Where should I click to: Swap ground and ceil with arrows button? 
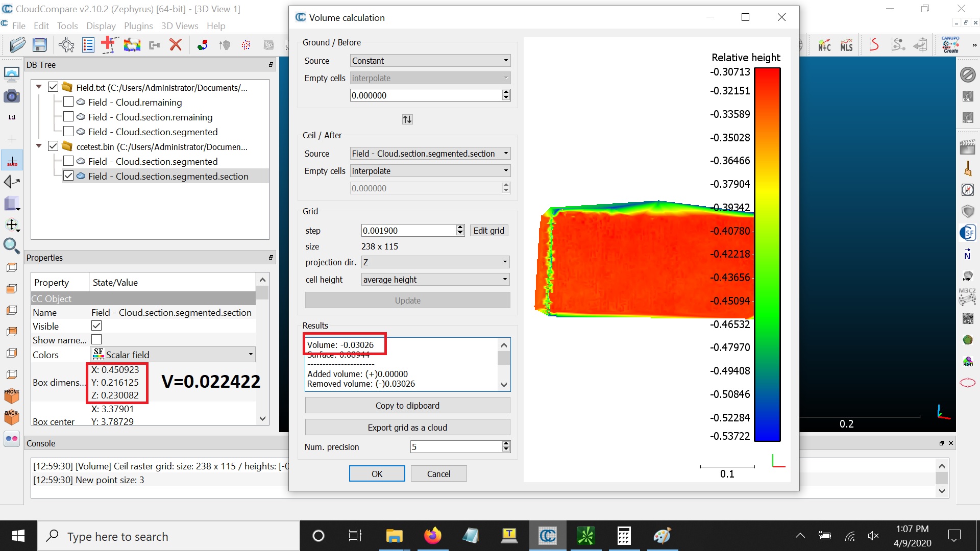(x=407, y=119)
